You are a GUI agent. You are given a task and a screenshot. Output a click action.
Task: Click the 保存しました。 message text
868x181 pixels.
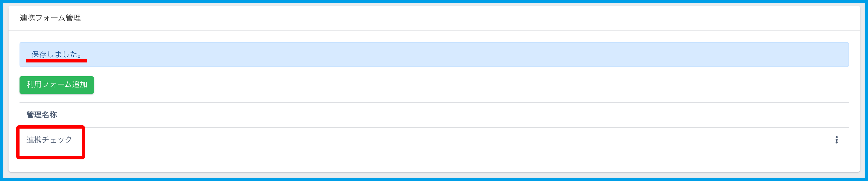pyautogui.click(x=57, y=54)
